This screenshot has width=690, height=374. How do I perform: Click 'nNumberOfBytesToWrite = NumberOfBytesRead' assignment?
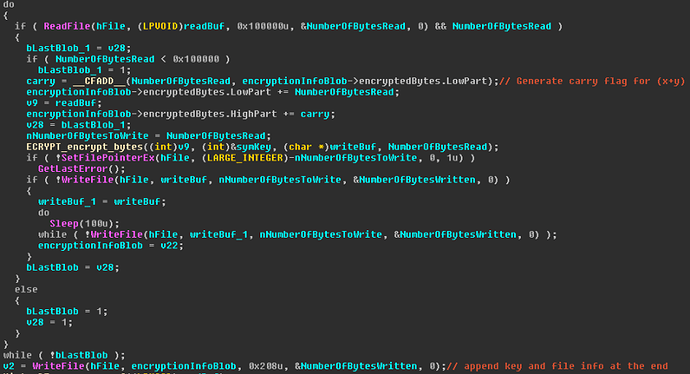point(149,136)
